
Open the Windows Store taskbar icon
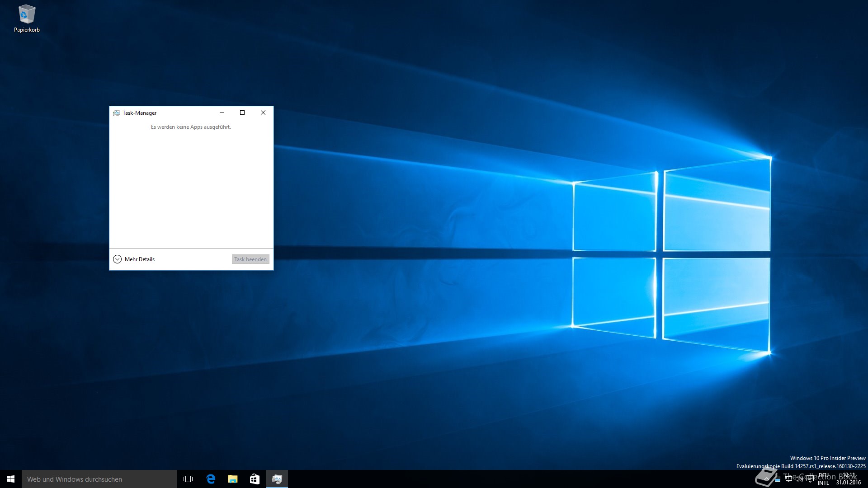click(255, 479)
